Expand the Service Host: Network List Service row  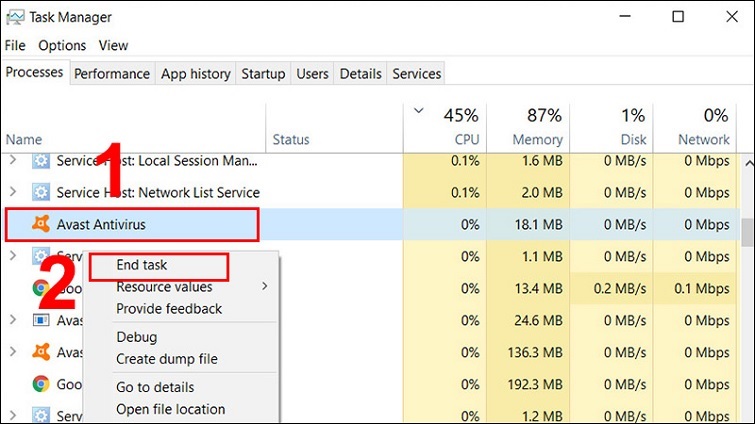pos(13,192)
